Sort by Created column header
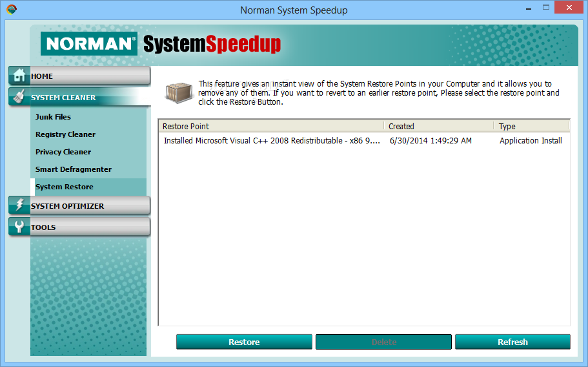 (x=439, y=126)
